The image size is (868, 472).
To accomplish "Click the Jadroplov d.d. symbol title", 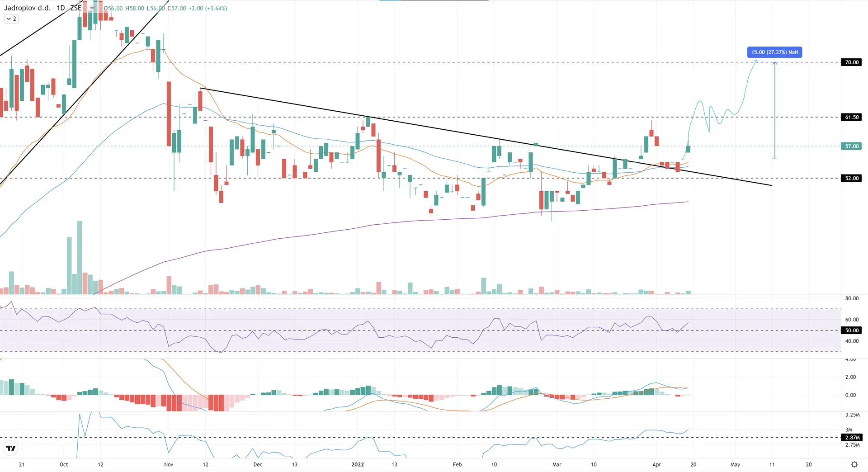I will click(x=27, y=8).
